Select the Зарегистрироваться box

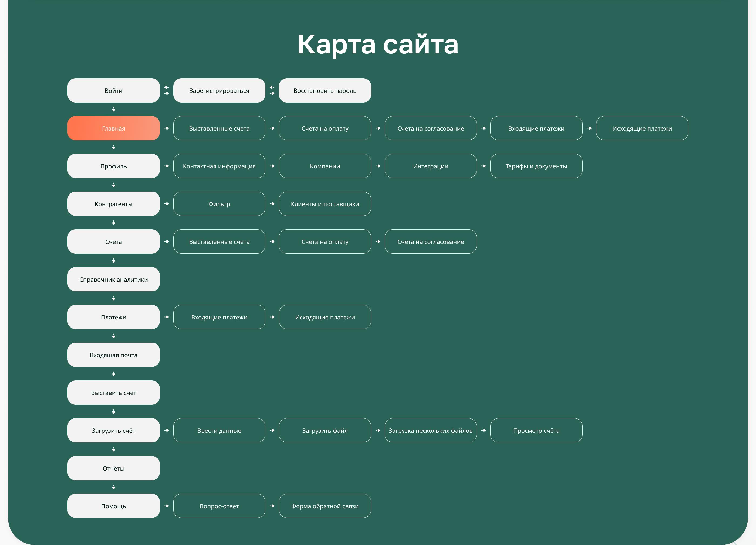pyautogui.click(x=219, y=91)
